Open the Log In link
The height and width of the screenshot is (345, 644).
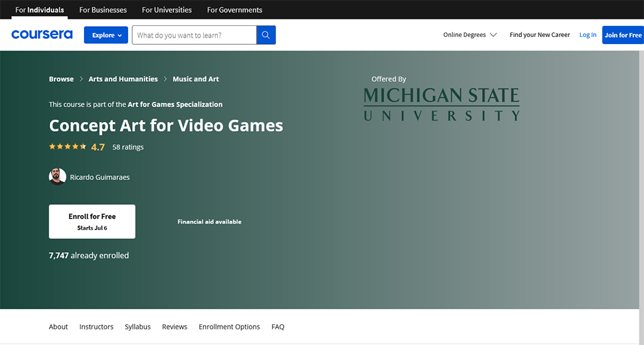(x=588, y=35)
